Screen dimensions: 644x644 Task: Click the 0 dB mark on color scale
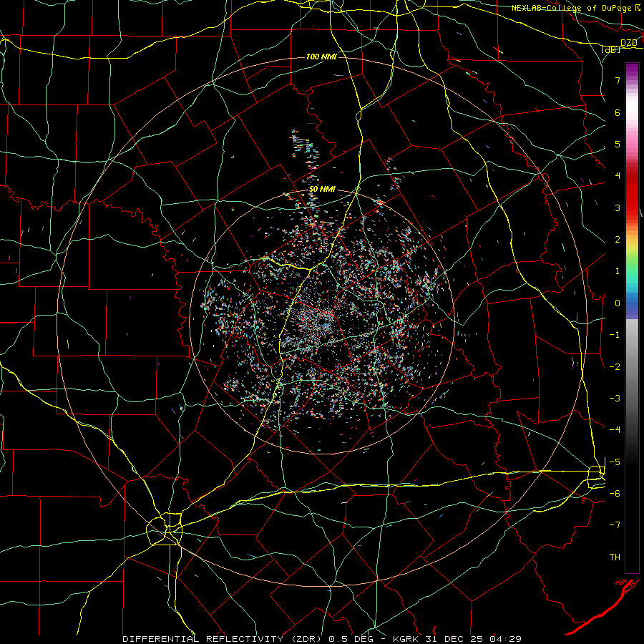point(618,303)
